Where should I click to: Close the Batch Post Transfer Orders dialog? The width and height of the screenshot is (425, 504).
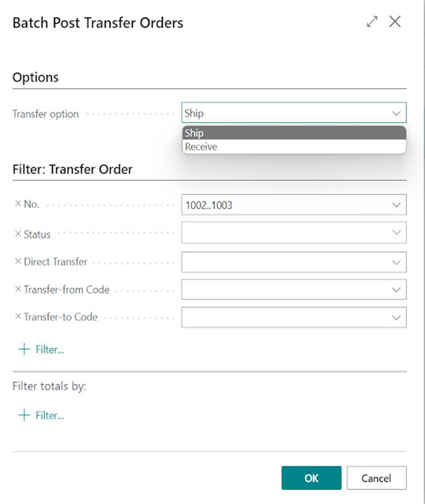(395, 21)
